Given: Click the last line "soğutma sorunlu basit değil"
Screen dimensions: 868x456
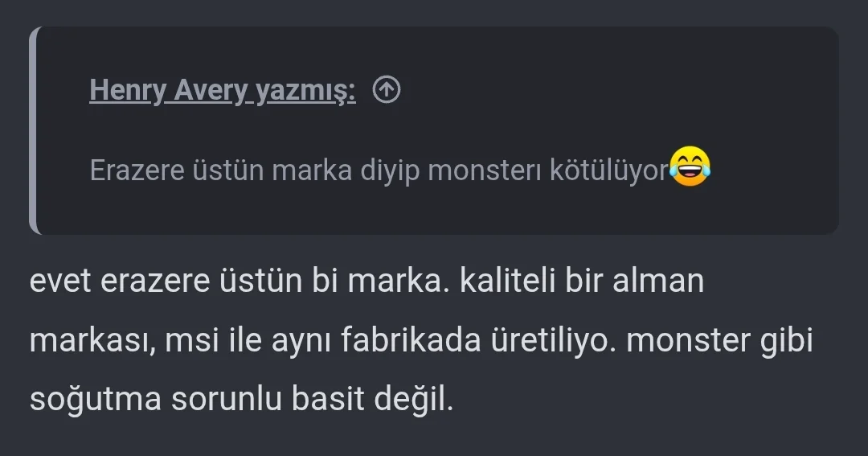Looking at the screenshot, I should (241, 400).
